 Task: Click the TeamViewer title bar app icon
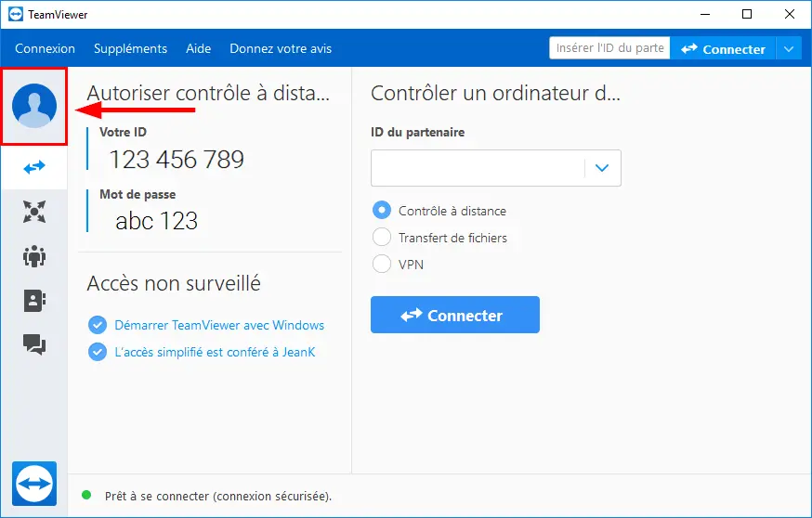pos(16,15)
